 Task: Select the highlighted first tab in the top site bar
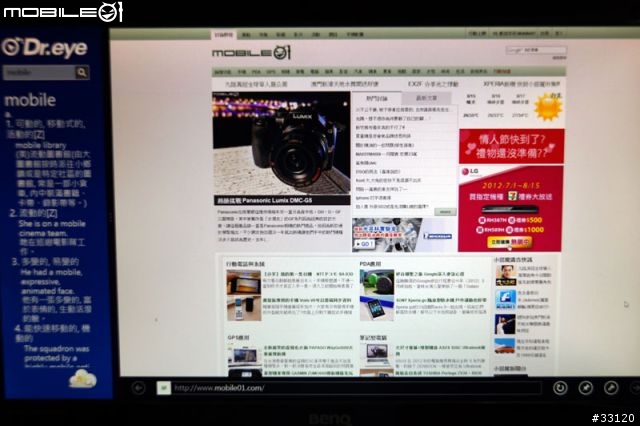pyautogui.click(x=224, y=35)
